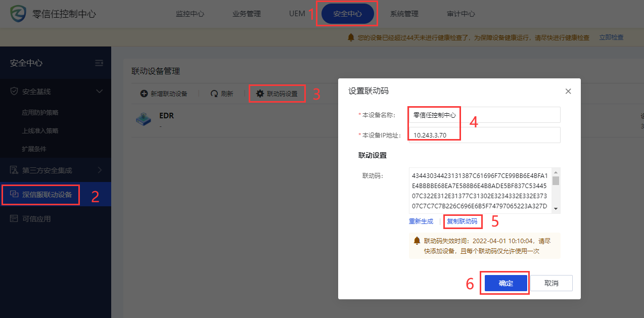Click the 联动码 scrollbar up arrow

[556, 171]
